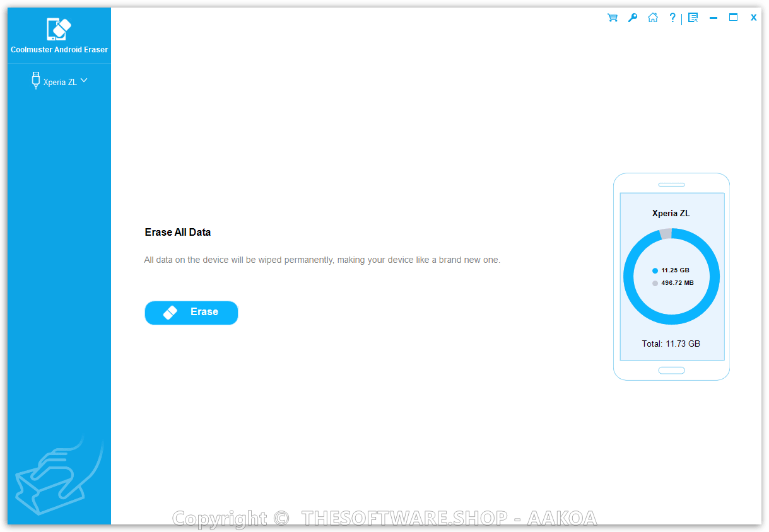769x532 pixels.
Task: Open the feedback notes icon
Action: click(x=693, y=18)
